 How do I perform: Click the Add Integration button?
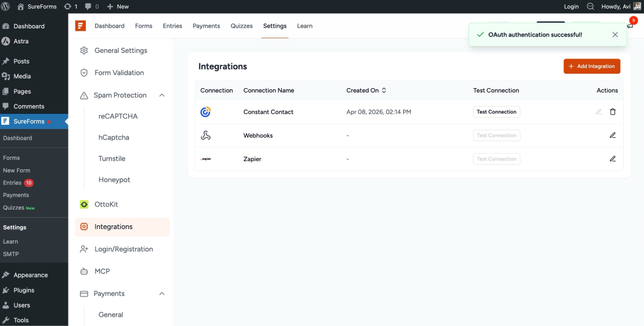pyautogui.click(x=592, y=66)
